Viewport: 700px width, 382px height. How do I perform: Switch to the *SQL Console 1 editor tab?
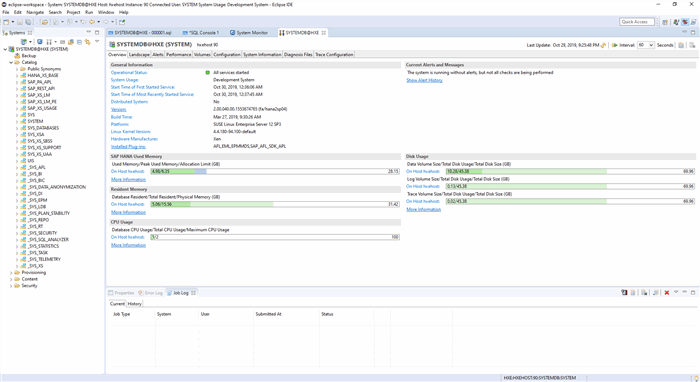(201, 33)
